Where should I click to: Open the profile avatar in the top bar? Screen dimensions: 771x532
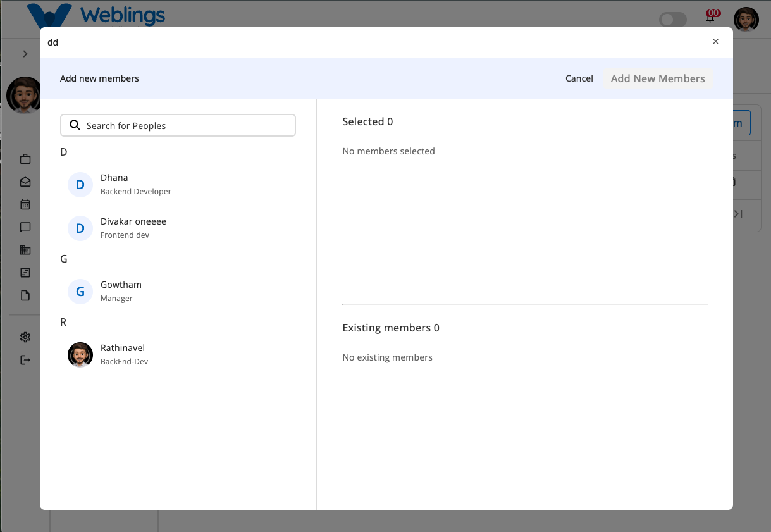[x=746, y=20]
